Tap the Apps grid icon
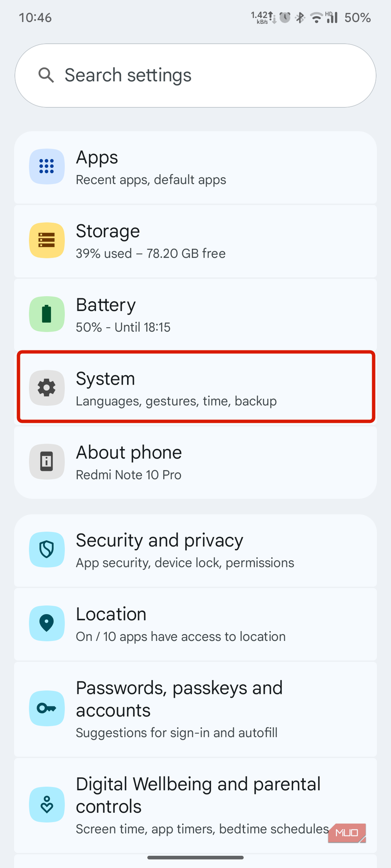The width and height of the screenshot is (391, 868). [47, 166]
